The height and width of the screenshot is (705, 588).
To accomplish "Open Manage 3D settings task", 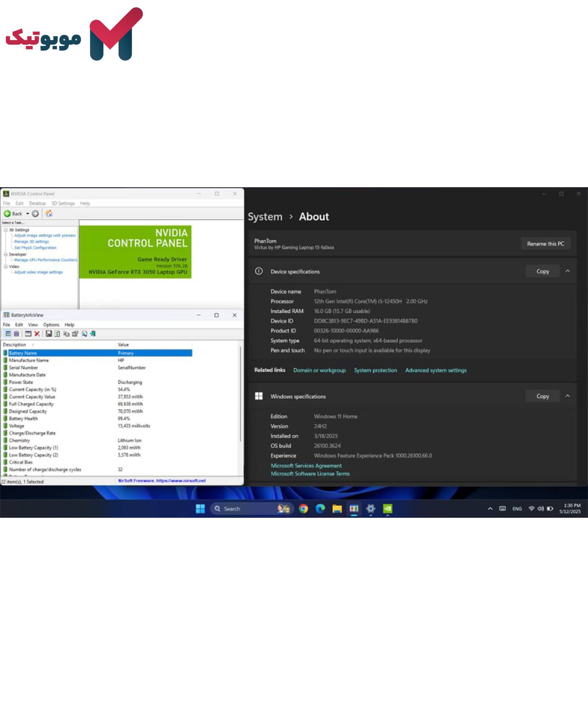I will pos(32,242).
